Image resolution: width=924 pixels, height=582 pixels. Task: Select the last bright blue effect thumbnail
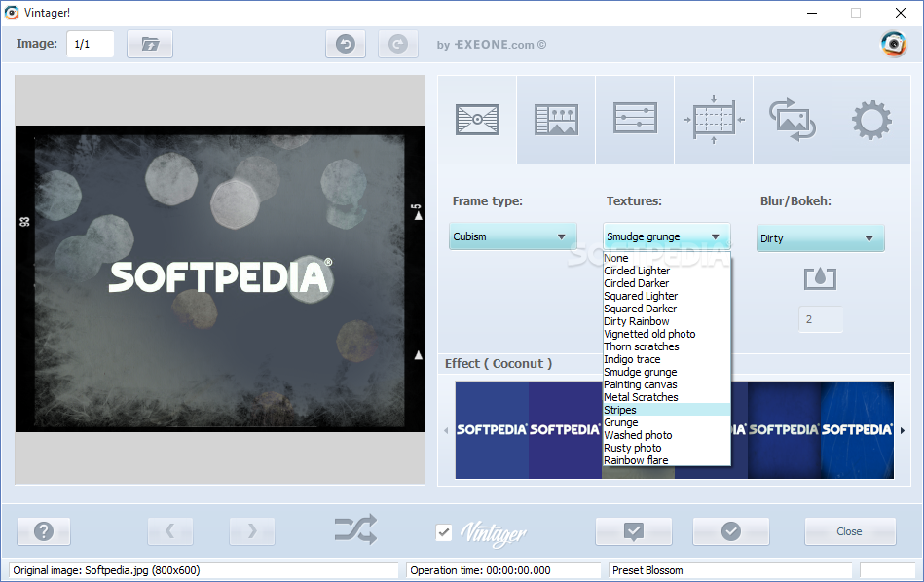coord(858,430)
